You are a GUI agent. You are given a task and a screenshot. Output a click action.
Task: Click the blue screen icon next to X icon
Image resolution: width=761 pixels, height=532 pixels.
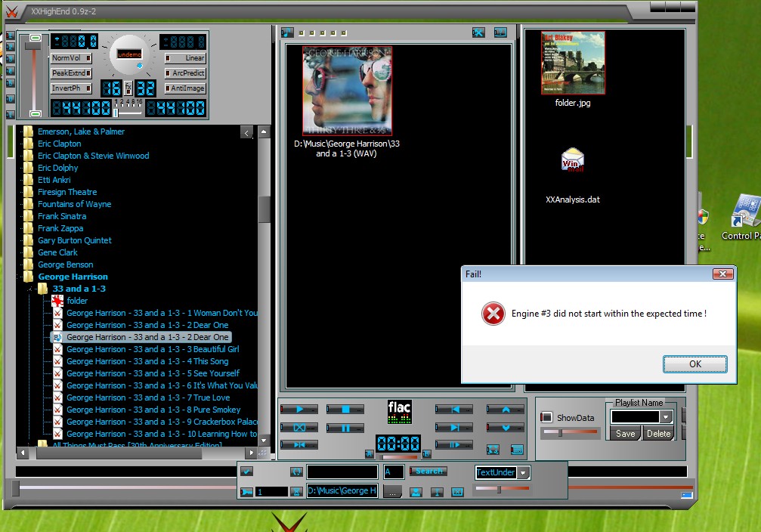pyautogui.click(x=500, y=32)
